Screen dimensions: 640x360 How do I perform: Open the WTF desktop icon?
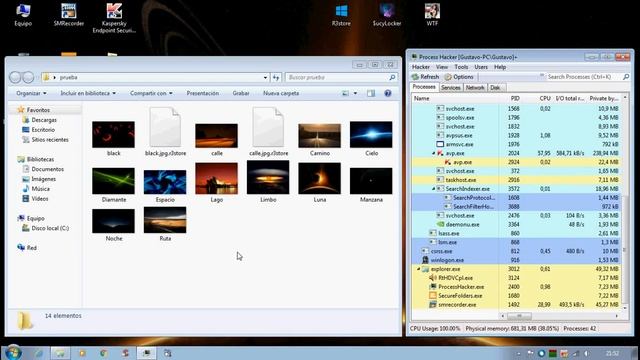(432, 15)
